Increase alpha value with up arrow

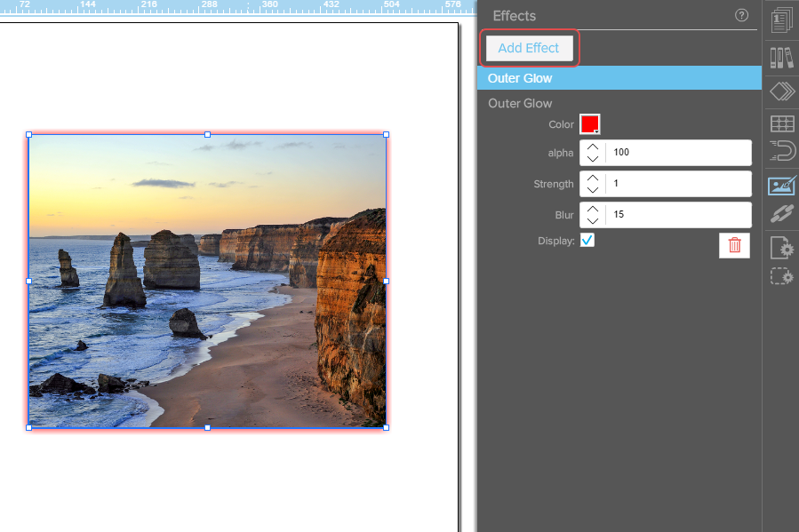pos(593,147)
